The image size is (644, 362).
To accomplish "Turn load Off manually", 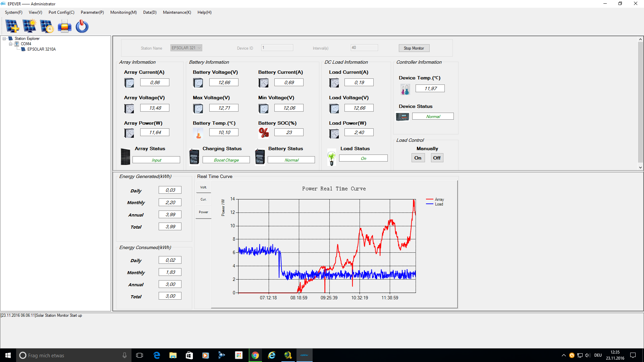I will 437,158.
